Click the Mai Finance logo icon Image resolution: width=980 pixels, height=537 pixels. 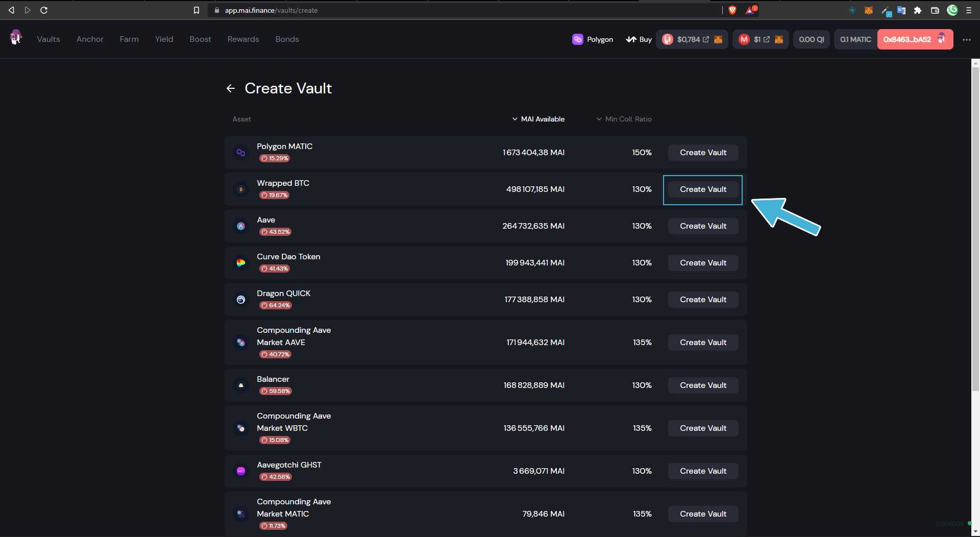pos(16,38)
